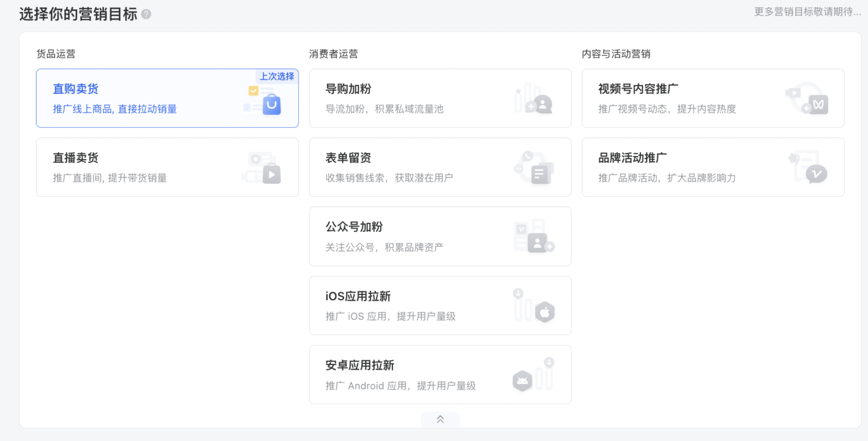
Task: Click the 上次选择 badge
Action: point(277,76)
